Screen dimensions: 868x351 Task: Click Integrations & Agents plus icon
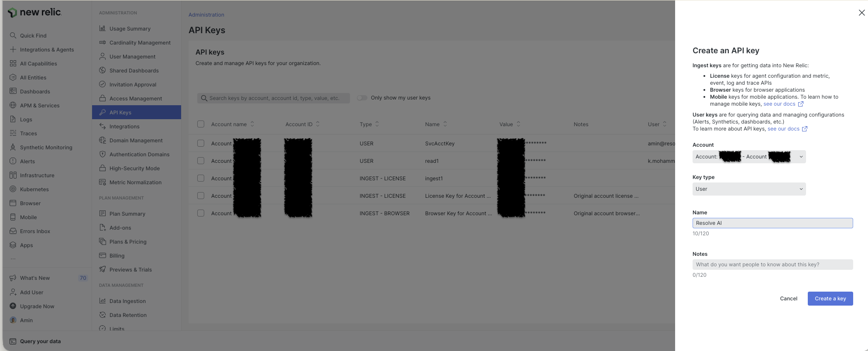pos(13,49)
